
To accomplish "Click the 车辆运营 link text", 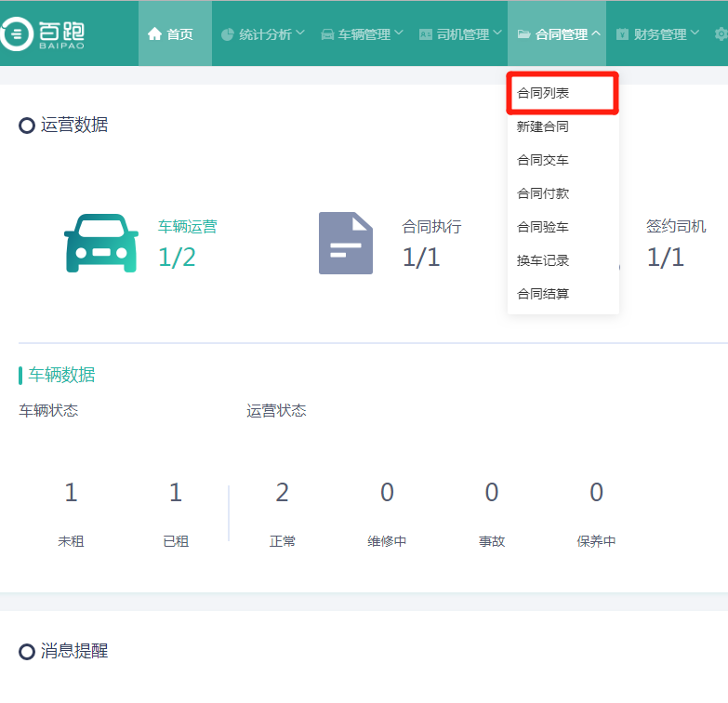I will [x=187, y=226].
